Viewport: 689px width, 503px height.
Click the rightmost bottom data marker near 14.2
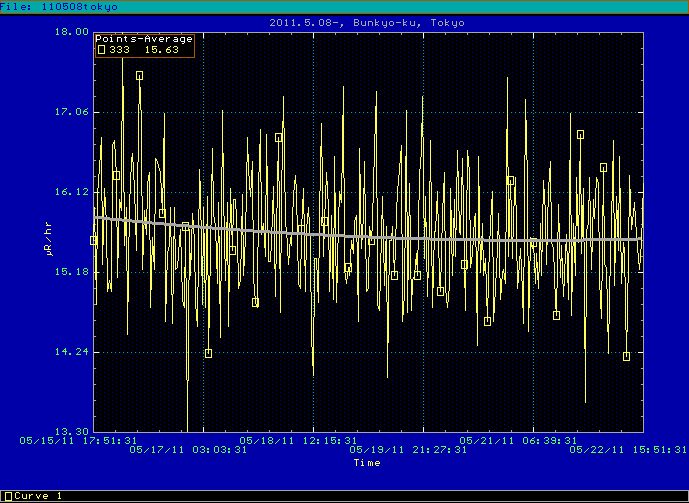(x=626, y=356)
